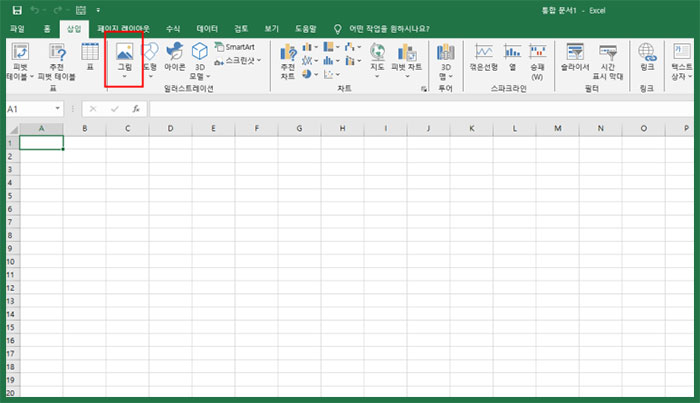Insert a 꺾은선형 (Line) sparkline
The width and height of the screenshot is (700, 403).
click(483, 58)
